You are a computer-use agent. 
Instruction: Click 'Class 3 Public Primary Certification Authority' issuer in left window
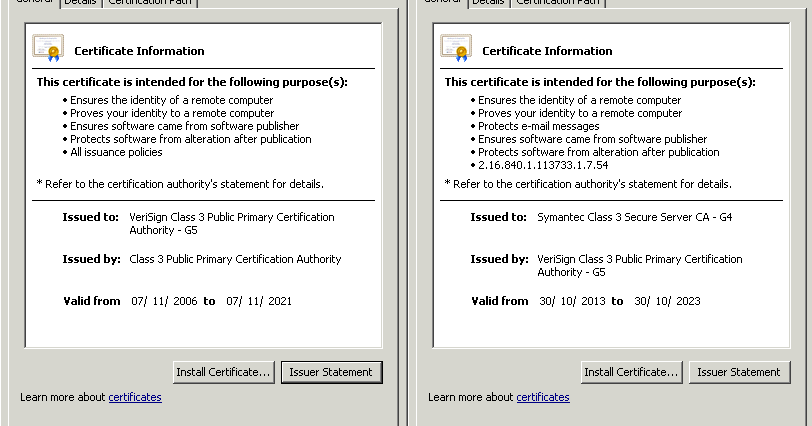click(x=235, y=259)
